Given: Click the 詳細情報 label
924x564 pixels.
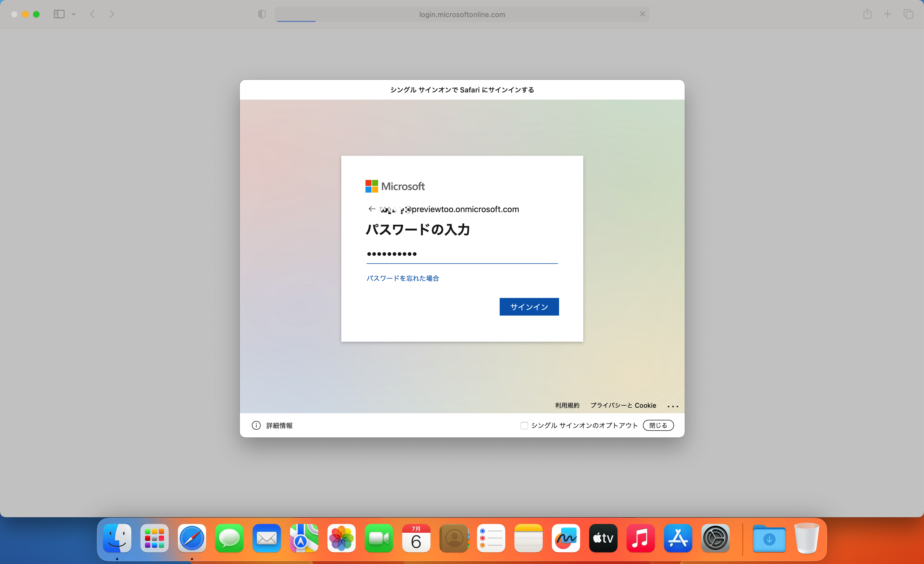Looking at the screenshot, I should [279, 425].
